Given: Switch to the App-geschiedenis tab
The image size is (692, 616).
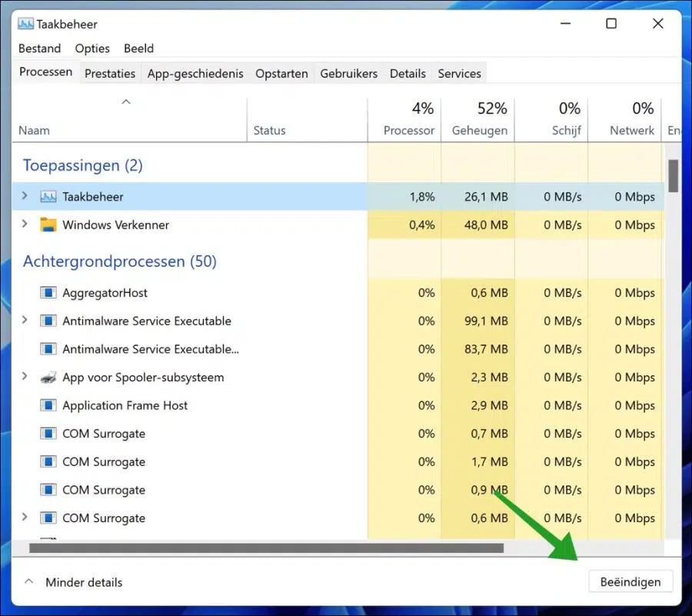Looking at the screenshot, I should coord(195,74).
